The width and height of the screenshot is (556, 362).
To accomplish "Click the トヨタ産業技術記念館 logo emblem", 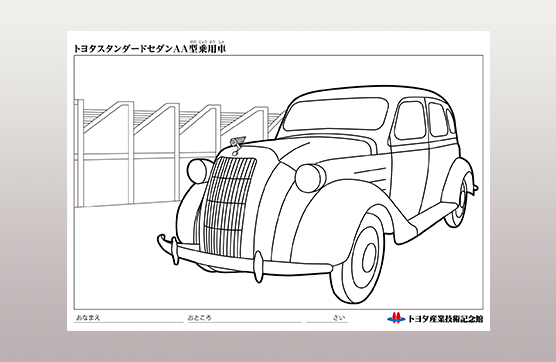I will point(396,318).
